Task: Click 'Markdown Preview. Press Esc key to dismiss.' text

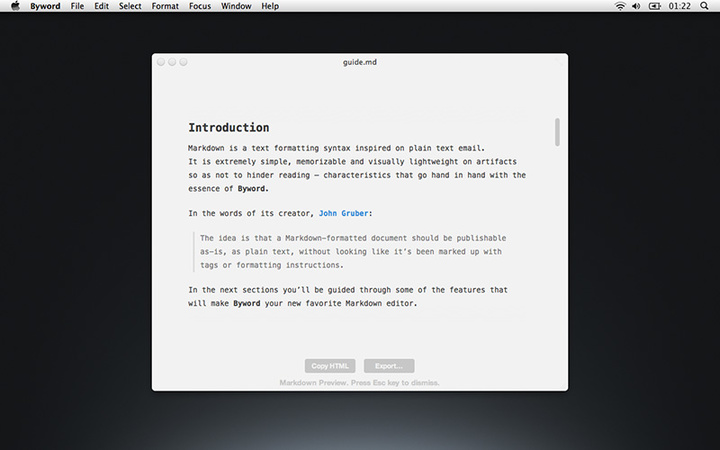Action: tap(360, 382)
